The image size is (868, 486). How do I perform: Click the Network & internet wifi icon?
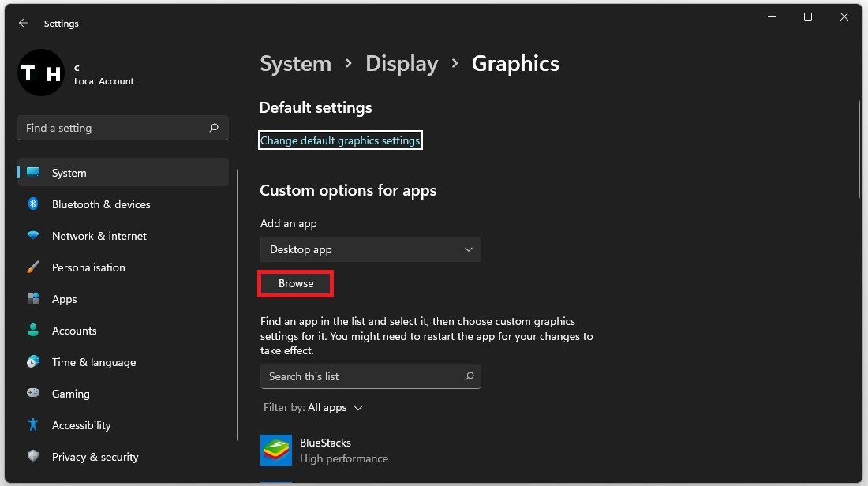[33, 236]
